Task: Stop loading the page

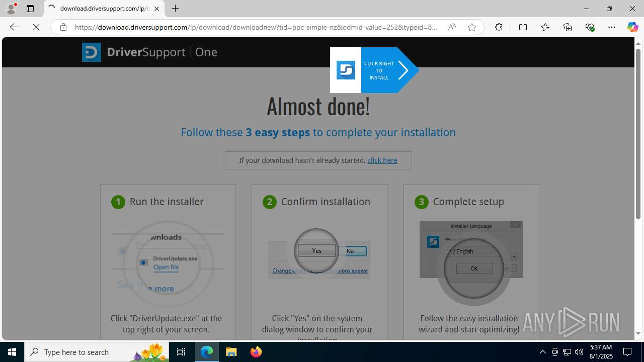Action: 36,27
